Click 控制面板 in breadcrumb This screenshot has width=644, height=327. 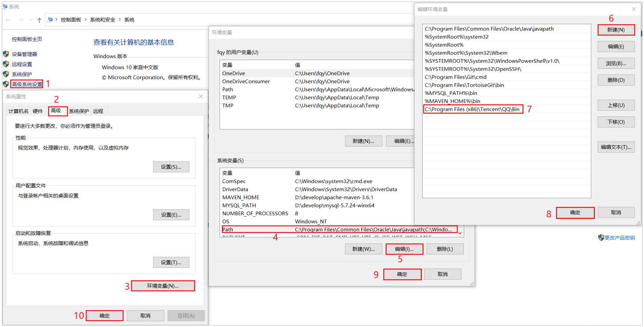click(x=71, y=20)
